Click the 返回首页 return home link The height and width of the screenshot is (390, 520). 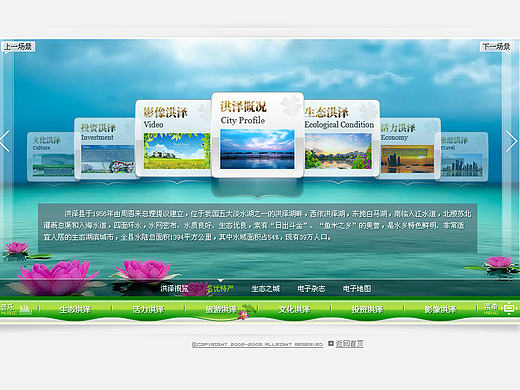pos(349,344)
